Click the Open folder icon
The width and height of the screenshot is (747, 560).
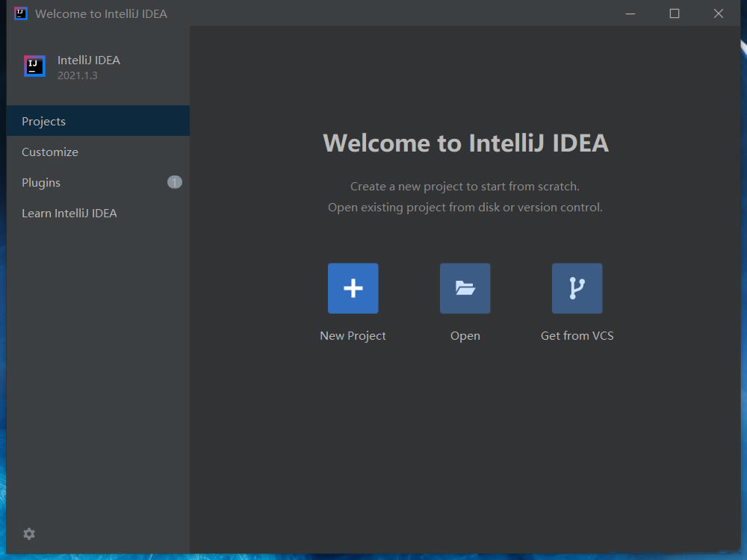(465, 288)
